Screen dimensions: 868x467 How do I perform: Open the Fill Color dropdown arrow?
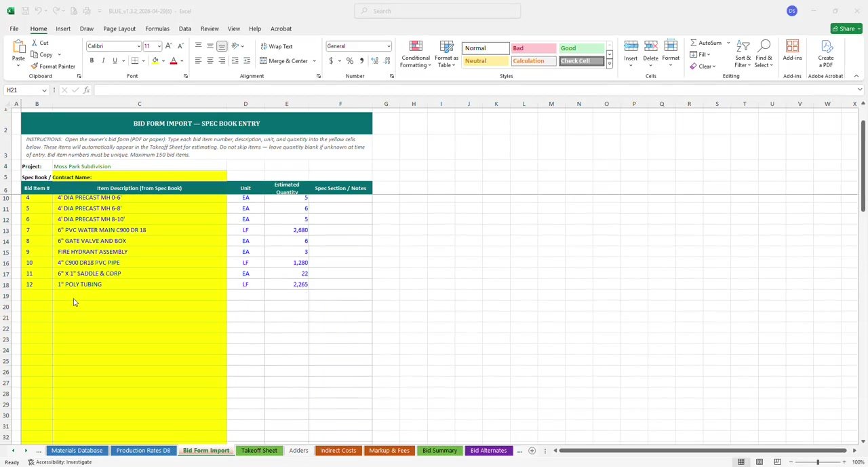[x=163, y=60]
